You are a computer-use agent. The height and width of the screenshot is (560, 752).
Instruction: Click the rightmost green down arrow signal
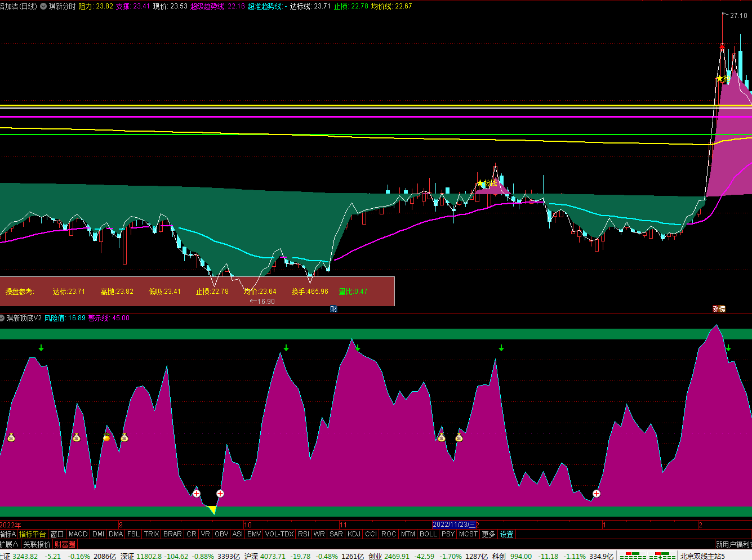coord(728,348)
